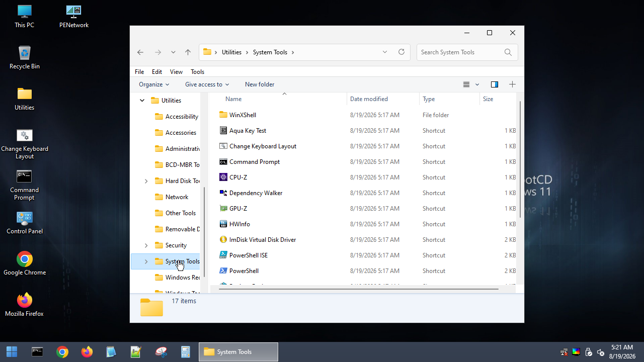Open the WinXShell folder
Image resolution: width=644 pixels, height=362 pixels.
[243, 115]
